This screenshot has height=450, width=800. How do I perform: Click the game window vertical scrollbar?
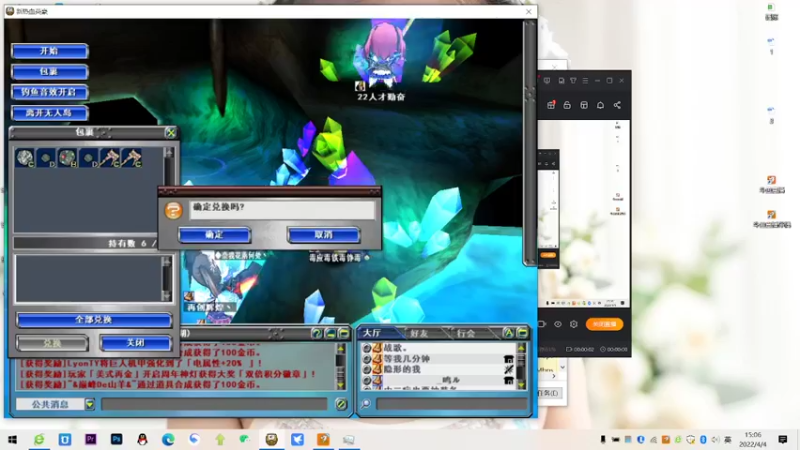pos(530,143)
